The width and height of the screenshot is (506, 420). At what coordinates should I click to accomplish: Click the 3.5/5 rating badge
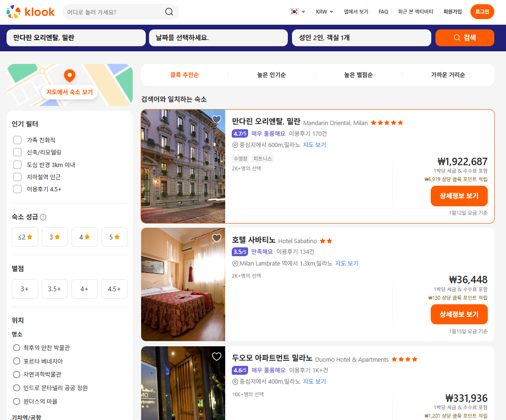[x=240, y=252]
